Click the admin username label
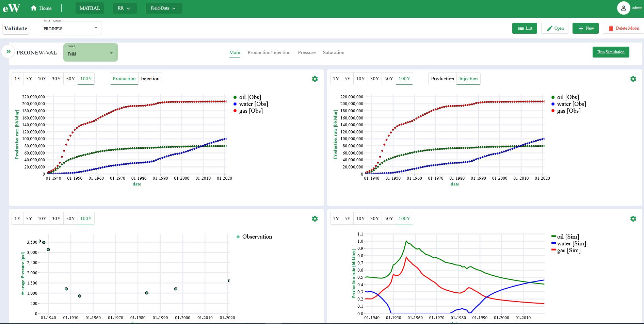The height and width of the screenshot is (324, 644). [637, 8]
